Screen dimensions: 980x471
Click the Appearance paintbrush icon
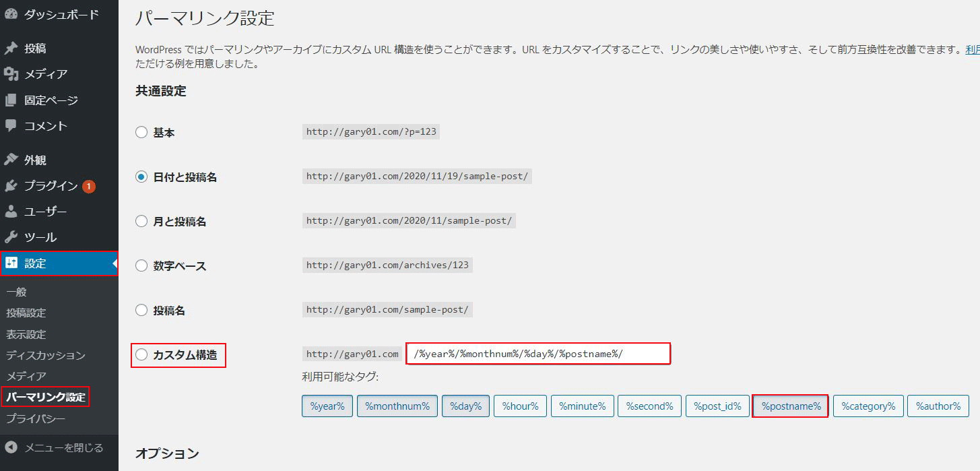[x=11, y=160]
